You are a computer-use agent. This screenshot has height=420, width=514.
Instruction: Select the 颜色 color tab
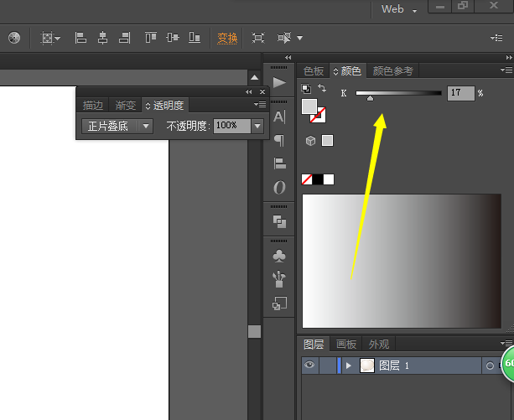tap(347, 70)
